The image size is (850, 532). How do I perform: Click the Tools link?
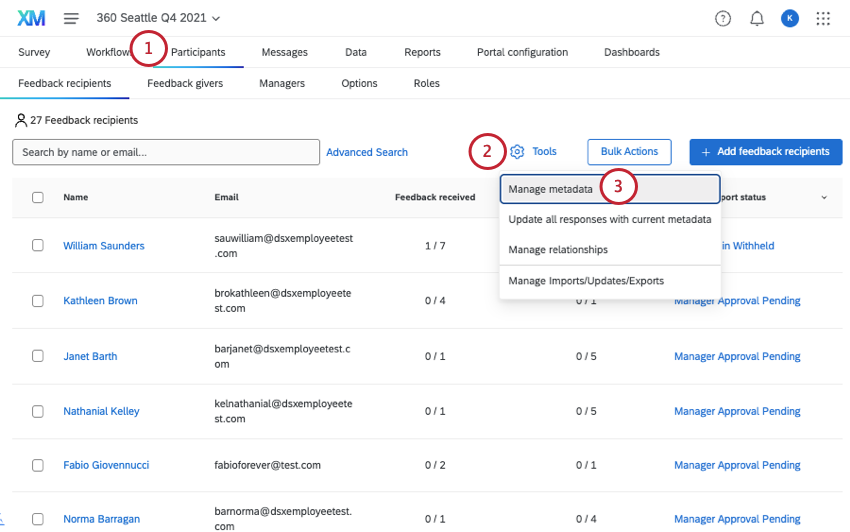(544, 151)
